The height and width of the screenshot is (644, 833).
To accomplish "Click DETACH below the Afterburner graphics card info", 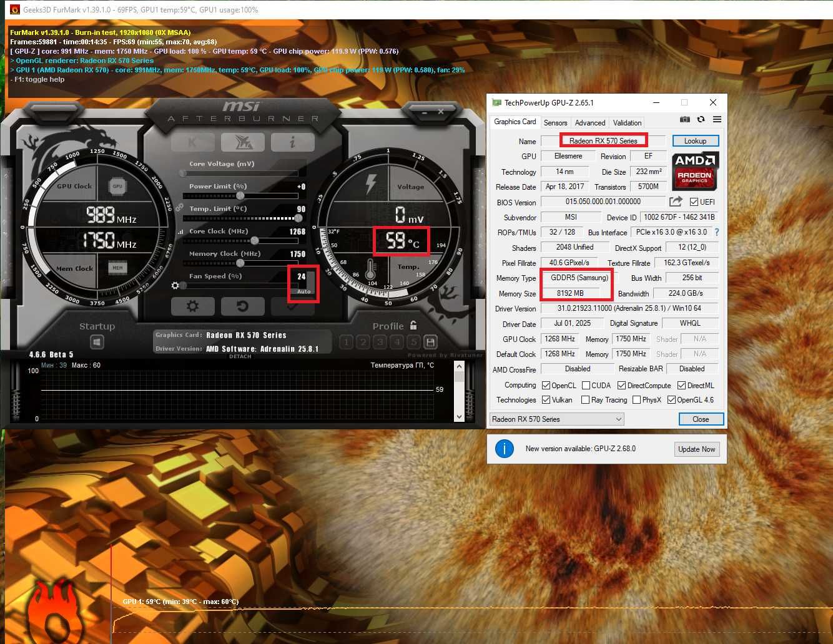I will click(240, 356).
